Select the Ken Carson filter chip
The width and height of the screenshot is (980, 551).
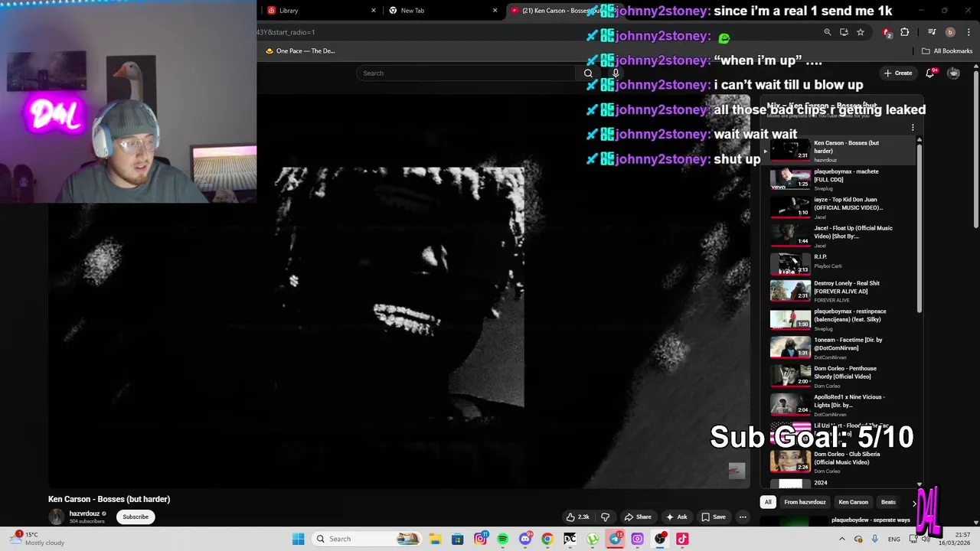[x=853, y=502]
